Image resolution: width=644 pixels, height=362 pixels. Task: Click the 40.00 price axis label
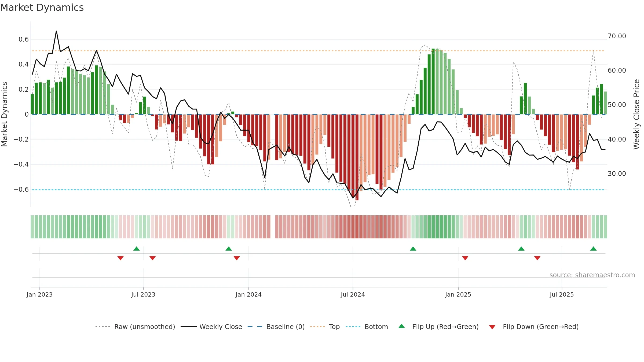pos(617,139)
